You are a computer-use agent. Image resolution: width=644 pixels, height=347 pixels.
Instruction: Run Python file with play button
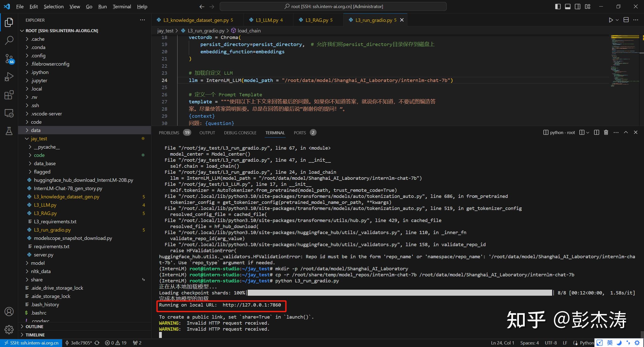click(611, 20)
